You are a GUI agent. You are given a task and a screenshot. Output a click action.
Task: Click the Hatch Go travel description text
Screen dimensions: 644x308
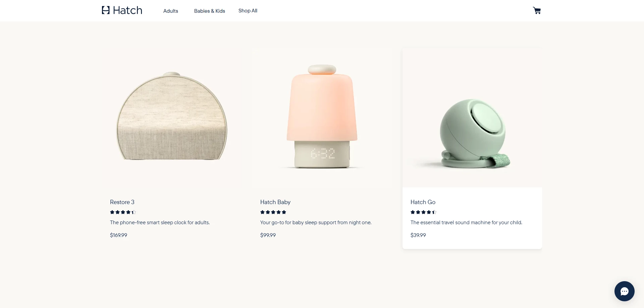466,223
